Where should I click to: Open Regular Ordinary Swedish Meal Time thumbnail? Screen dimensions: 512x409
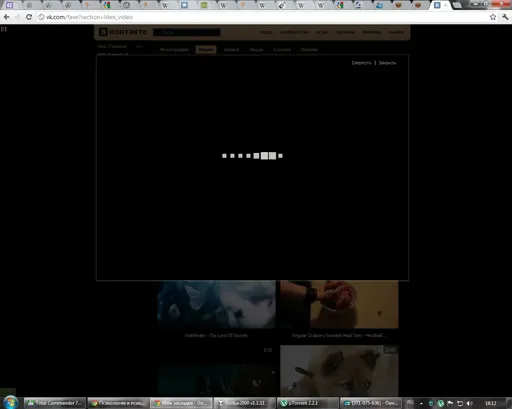[x=339, y=304]
